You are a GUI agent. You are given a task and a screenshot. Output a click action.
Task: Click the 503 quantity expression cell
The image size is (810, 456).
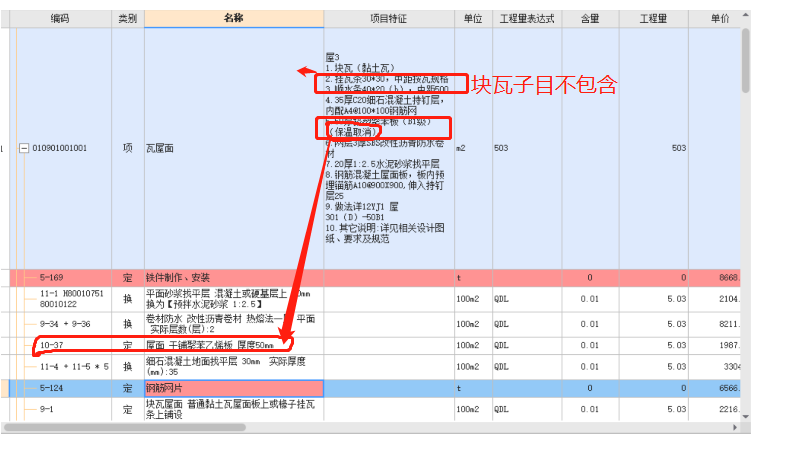[x=527, y=148]
